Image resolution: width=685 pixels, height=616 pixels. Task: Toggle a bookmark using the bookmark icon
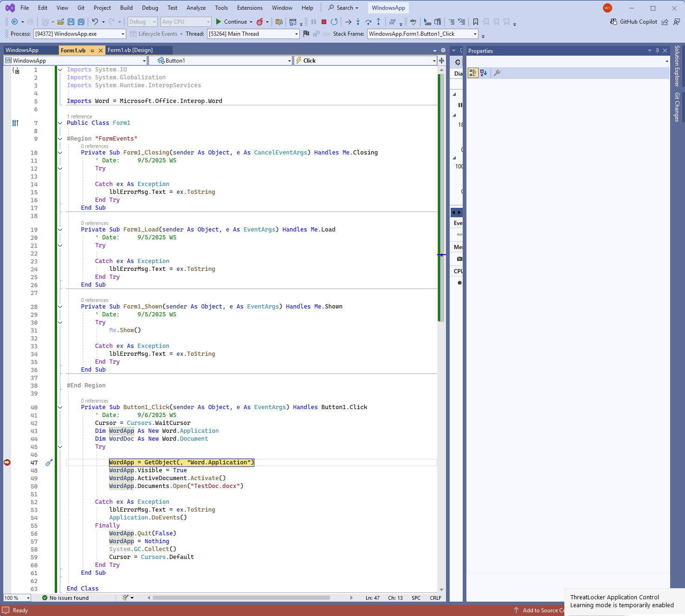tap(476, 22)
